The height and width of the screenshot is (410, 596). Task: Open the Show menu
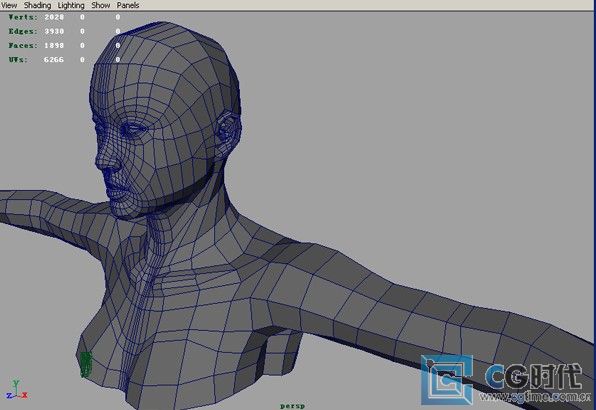pos(101,5)
